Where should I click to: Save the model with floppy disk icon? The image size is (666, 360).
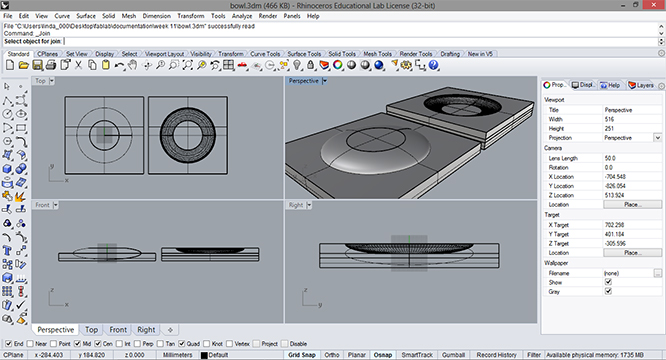pos(37,65)
